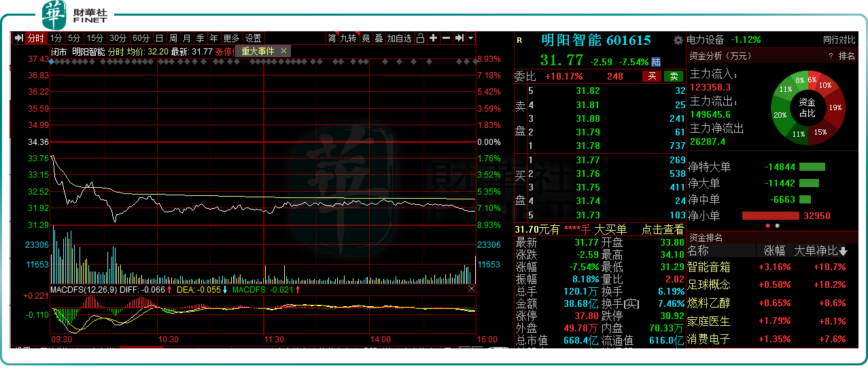Screen dimensions: 868x379
Task: Click the right-side panel arrow icon
Action: click(x=459, y=38)
